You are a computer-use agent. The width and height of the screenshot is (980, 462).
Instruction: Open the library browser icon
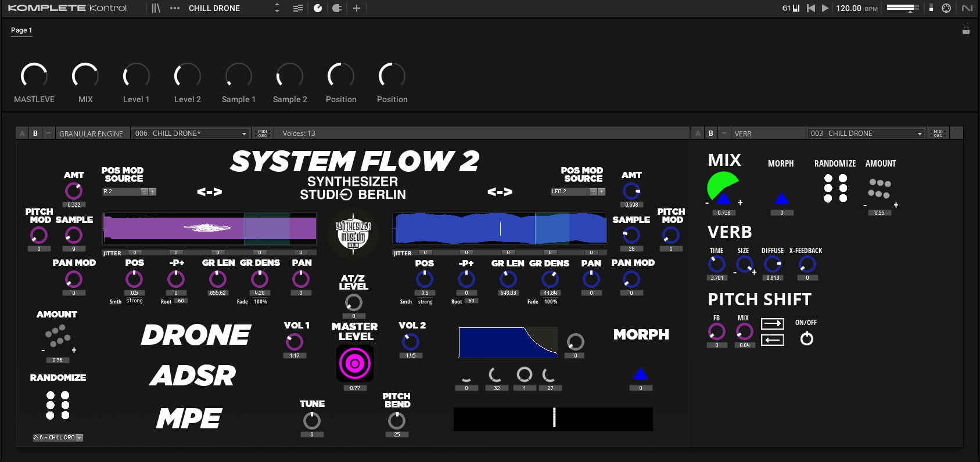tap(156, 8)
